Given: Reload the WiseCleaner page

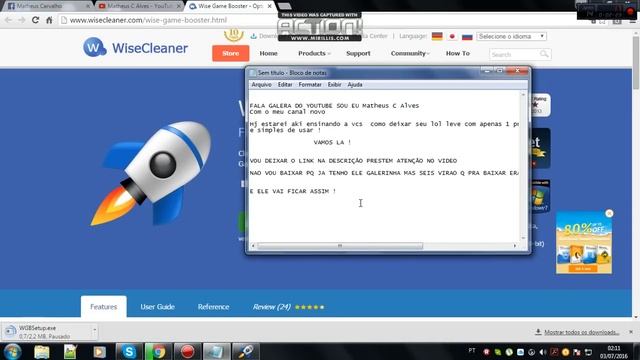Looking at the screenshot, I should tap(36, 20).
